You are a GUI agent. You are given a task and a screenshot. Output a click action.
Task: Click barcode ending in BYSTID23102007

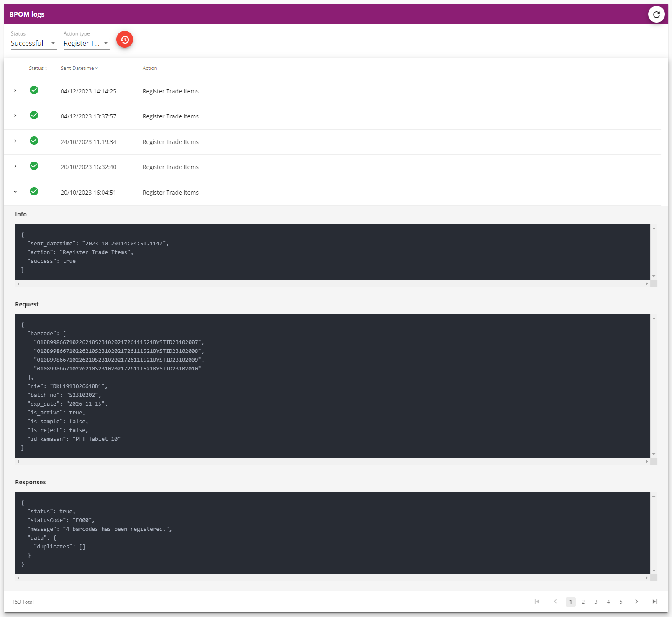(x=119, y=342)
